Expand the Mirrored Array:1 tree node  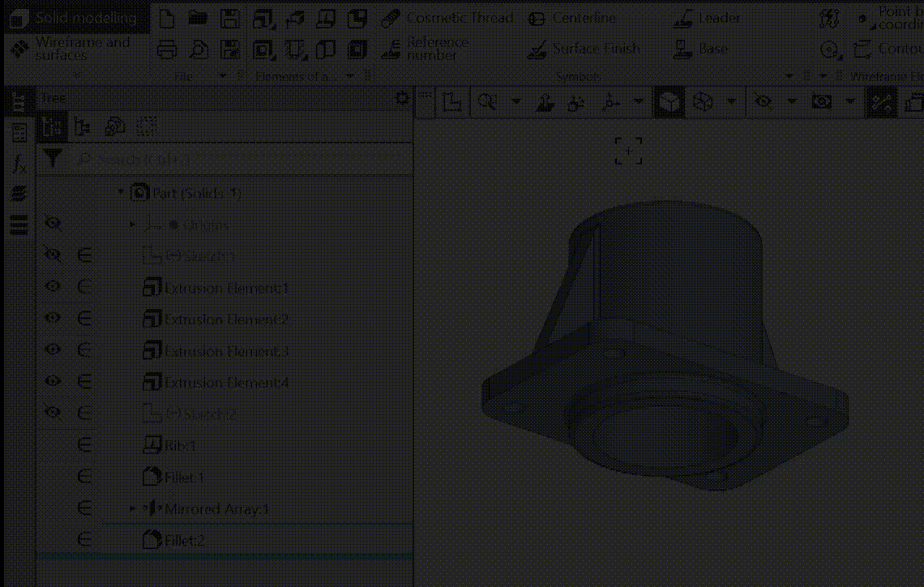[133, 509]
